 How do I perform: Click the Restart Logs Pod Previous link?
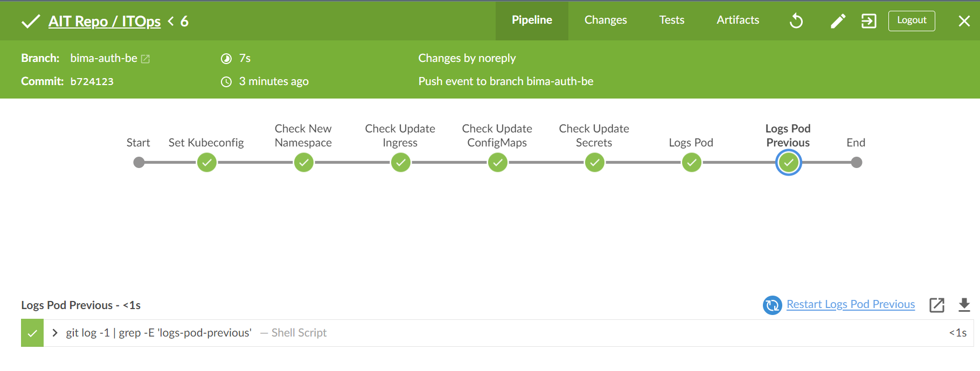(x=850, y=304)
